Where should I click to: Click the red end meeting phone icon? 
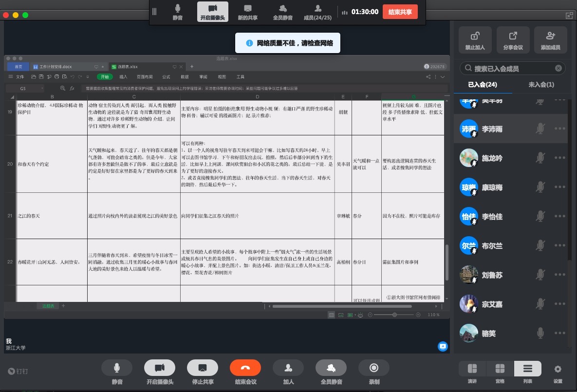click(x=245, y=368)
